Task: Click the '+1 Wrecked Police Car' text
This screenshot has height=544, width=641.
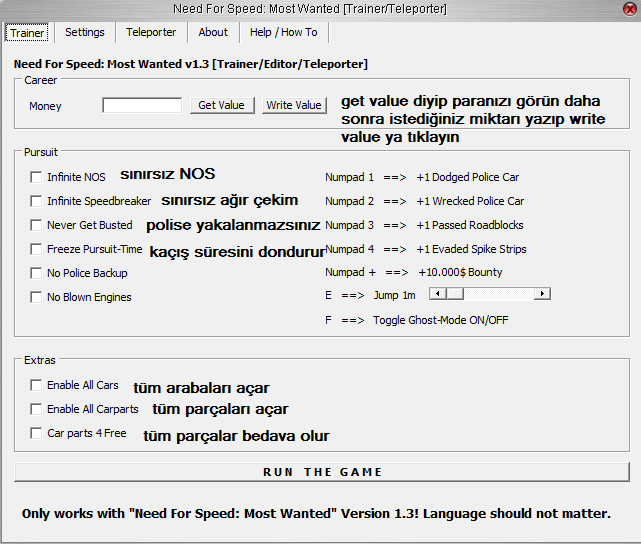Action: [x=470, y=201]
